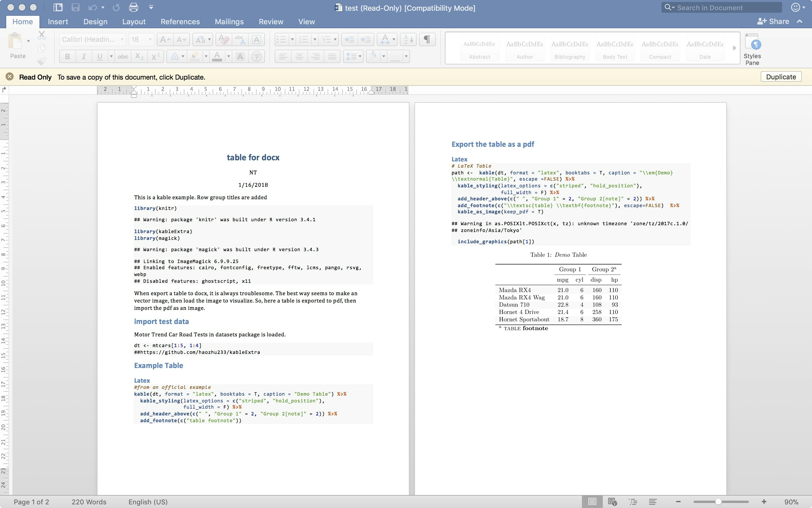Toggle Superscript formatting
This screenshot has width=812, height=508.
pos(155,56)
